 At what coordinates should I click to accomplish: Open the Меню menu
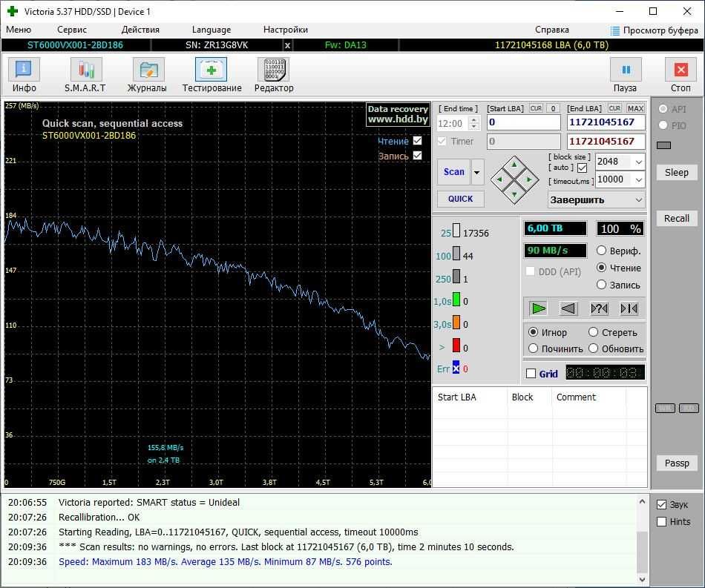[19, 30]
